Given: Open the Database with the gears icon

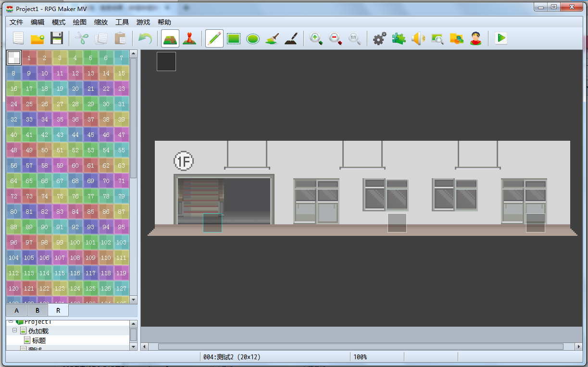Looking at the screenshot, I should [x=380, y=38].
